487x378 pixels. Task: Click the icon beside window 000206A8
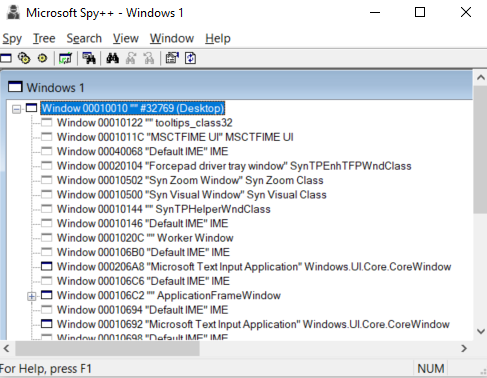pyautogui.click(x=46, y=266)
